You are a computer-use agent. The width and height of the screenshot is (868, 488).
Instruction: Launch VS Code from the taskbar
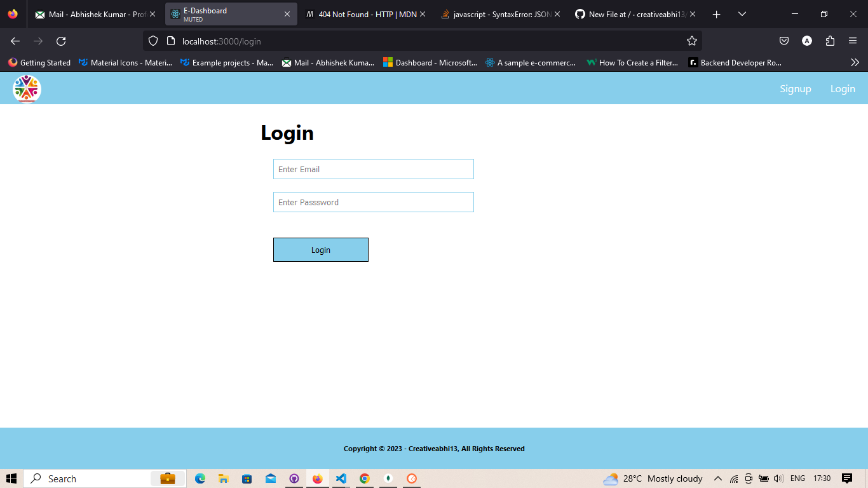click(341, 478)
